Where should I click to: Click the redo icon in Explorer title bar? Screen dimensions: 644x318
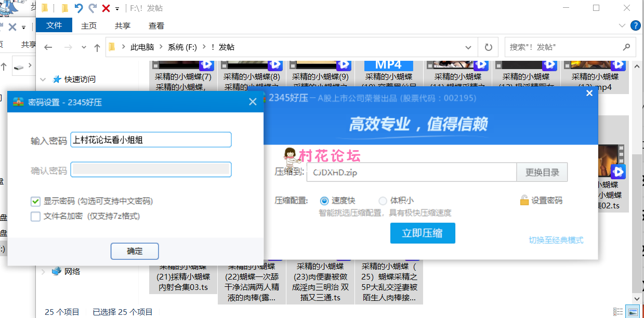tap(93, 8)
